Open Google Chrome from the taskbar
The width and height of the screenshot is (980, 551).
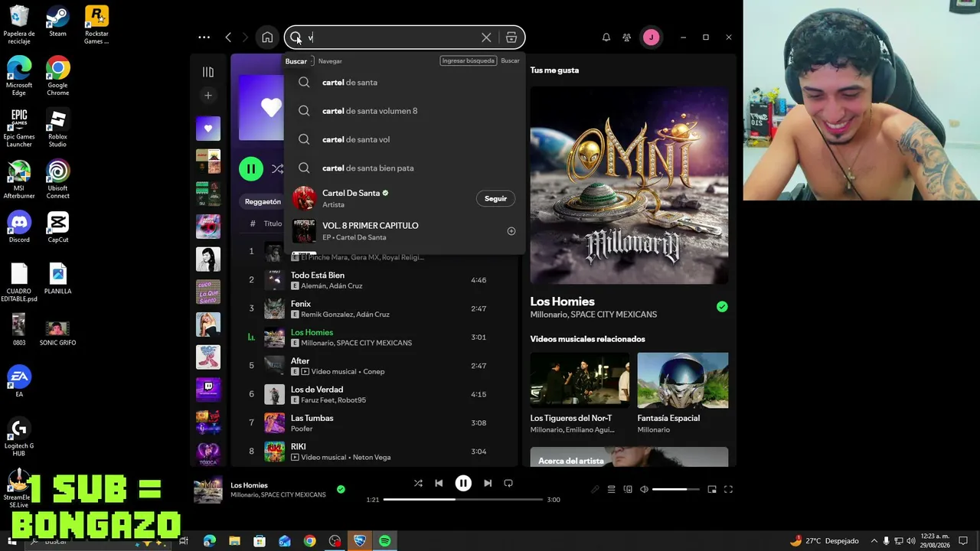pyautogui.click(x=309, y=541)
